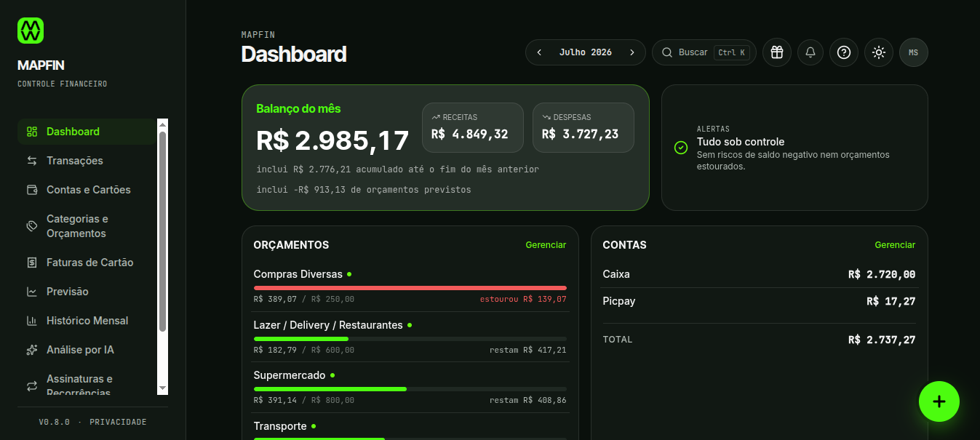Open Transações in the sidebar
This screenshot has width=980, height=440.
(x=87, y=161)
